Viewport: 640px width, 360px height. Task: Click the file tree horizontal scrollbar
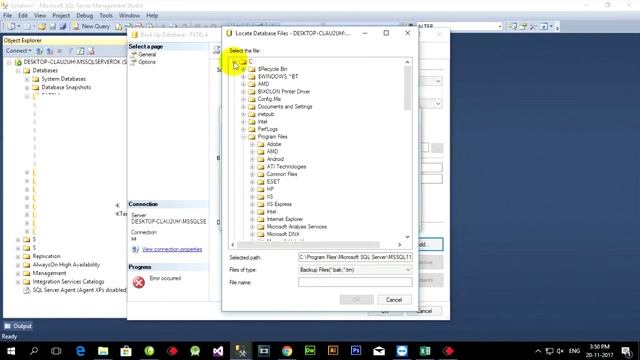pyautogui.click(x=309, y=245)
